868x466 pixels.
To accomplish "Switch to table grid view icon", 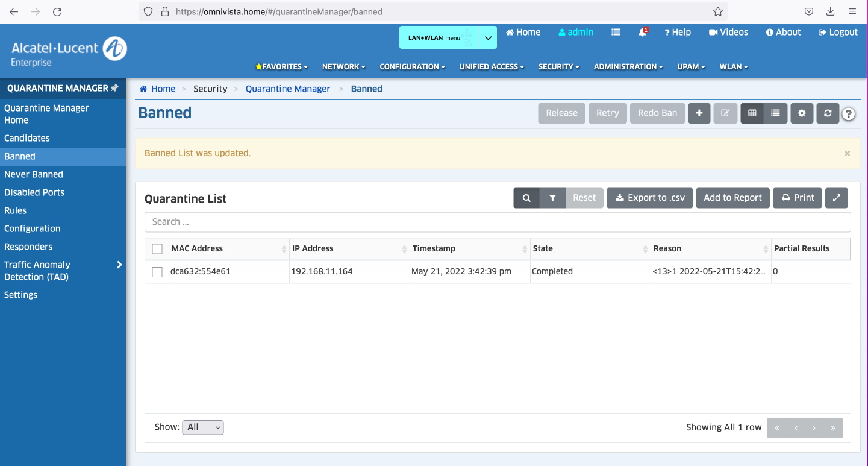I will (x=752, y=113).
